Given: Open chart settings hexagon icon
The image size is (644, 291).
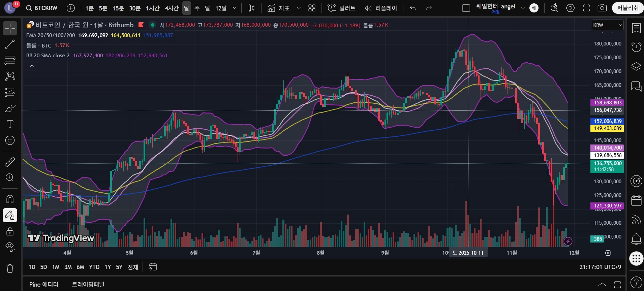Looking at the screenshot, I should click(570, 8).
